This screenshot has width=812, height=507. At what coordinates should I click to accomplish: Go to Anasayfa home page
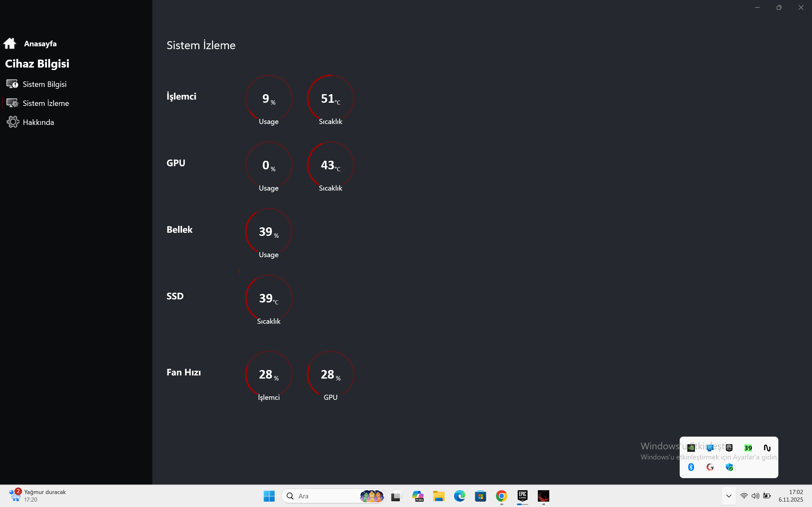(30, 43)
